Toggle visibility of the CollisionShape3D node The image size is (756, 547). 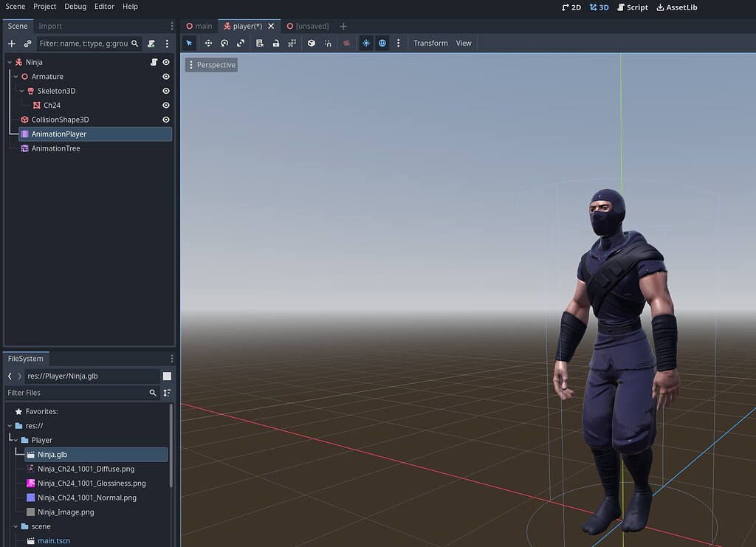(x=165, y=119)
